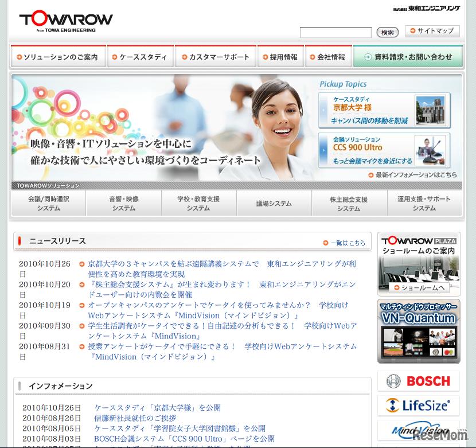Click the 京都大学 Kyoto University pickup topic
The width and height of the screenshot is (476, 448).
pos(384,110)
